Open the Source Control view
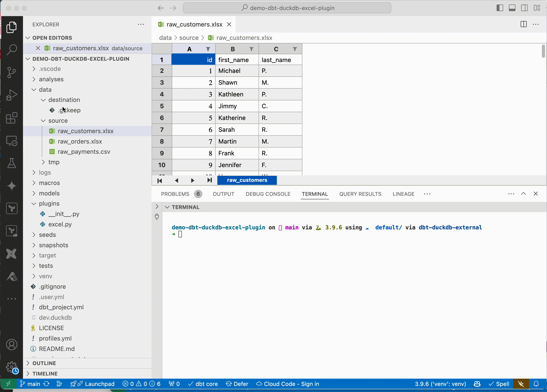The height and width of the screenshot is (392, 547). (x=11, y=72)
